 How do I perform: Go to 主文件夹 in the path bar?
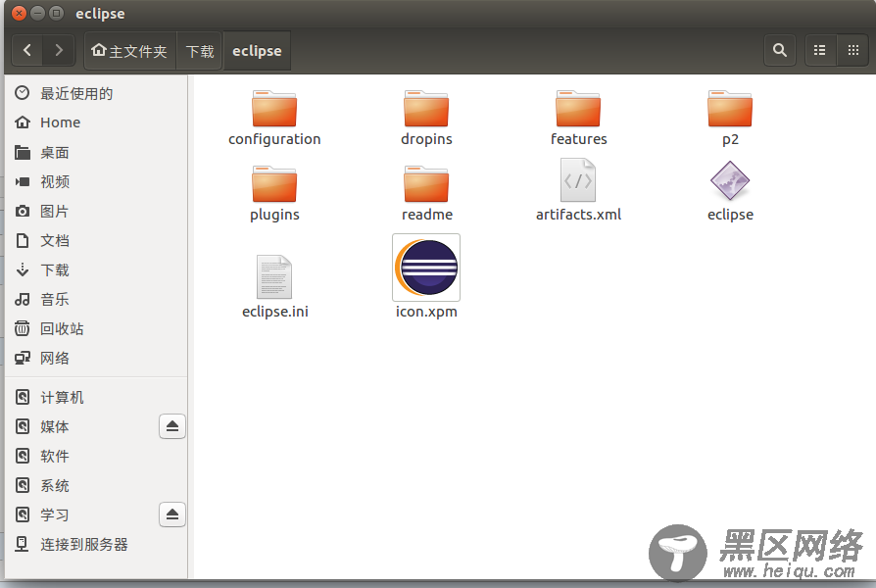click(129, 51)
